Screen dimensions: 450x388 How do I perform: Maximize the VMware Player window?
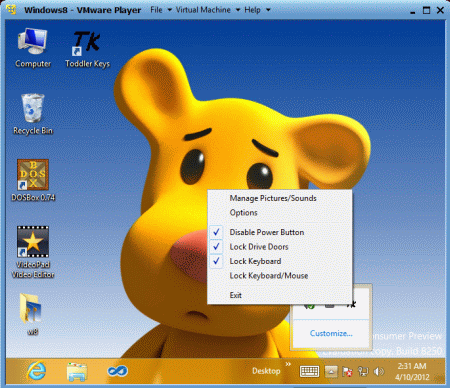point(426,10)
